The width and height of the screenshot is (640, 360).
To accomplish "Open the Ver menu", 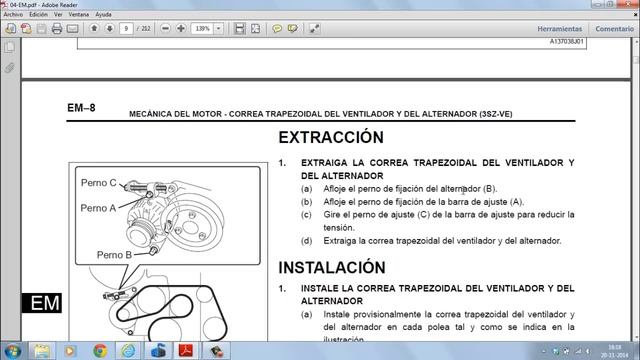I will point(58,15).
